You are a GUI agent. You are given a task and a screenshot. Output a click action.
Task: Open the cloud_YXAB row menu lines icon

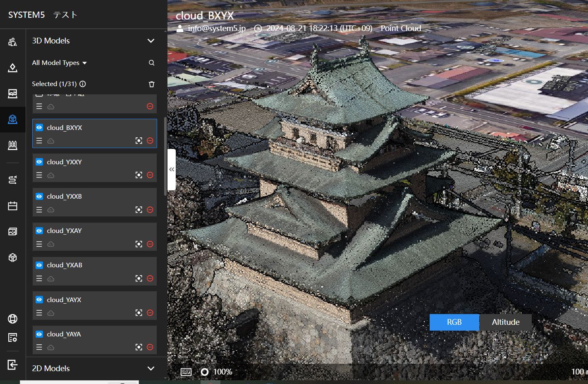[x=39, y=278]
